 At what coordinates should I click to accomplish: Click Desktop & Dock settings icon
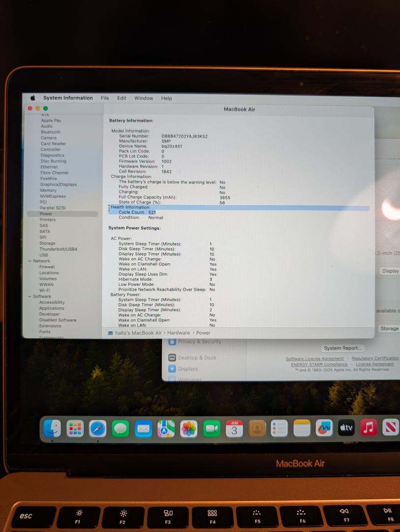point(172,358)
